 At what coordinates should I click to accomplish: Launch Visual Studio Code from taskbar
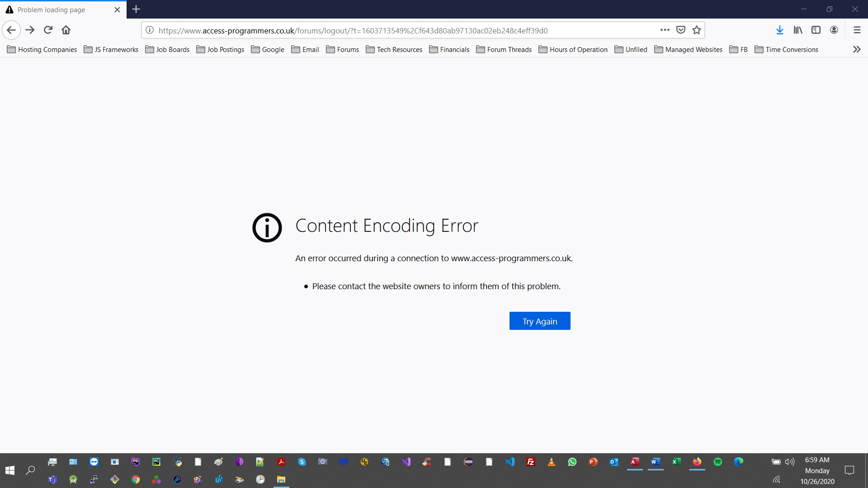click(x=510, y=462)
